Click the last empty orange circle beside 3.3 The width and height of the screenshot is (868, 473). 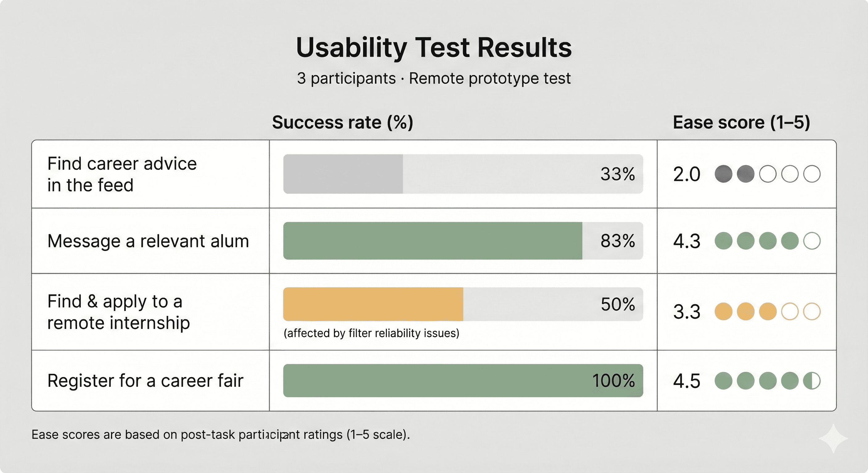pyautogui.click(x=811, y=311)
